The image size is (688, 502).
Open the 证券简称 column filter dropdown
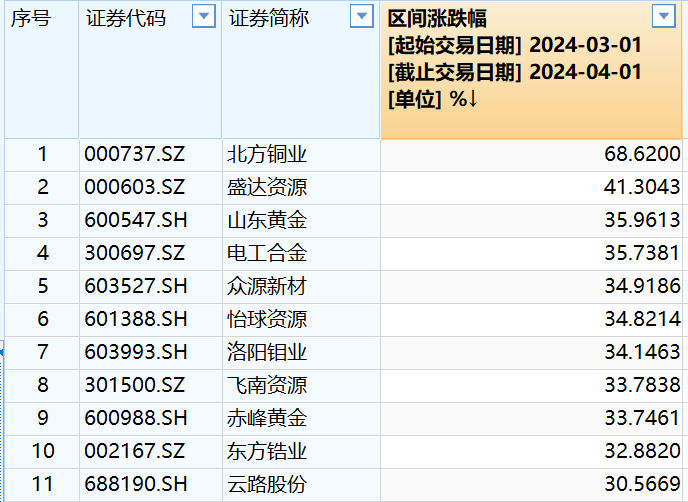(362, 17)
